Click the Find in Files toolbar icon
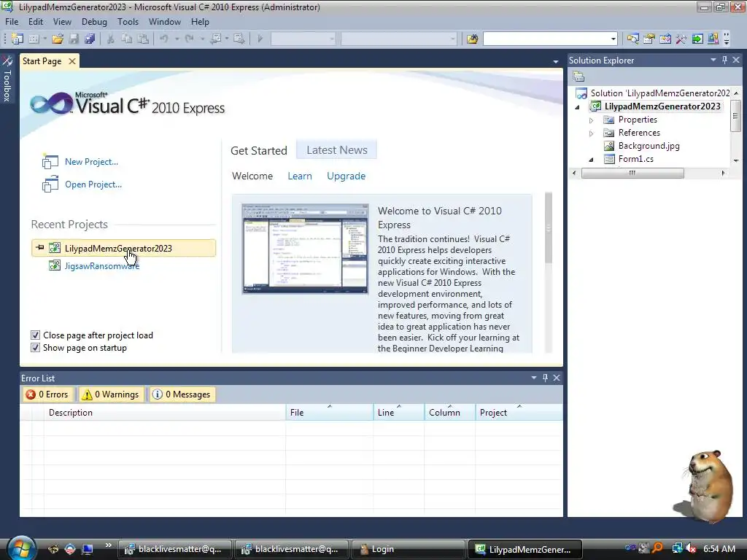 [x=472, y=39]
